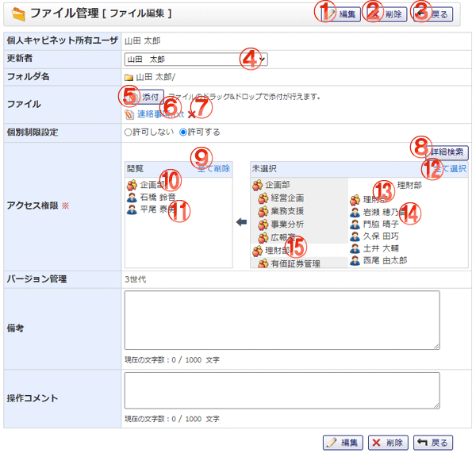Open the 更新者 dropdown list
476x453 pixels.
196,59
